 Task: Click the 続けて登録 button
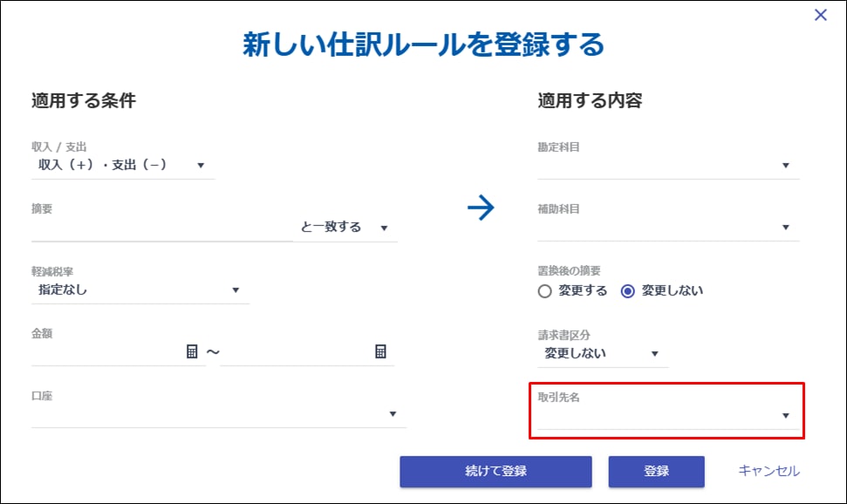point(495,471)
